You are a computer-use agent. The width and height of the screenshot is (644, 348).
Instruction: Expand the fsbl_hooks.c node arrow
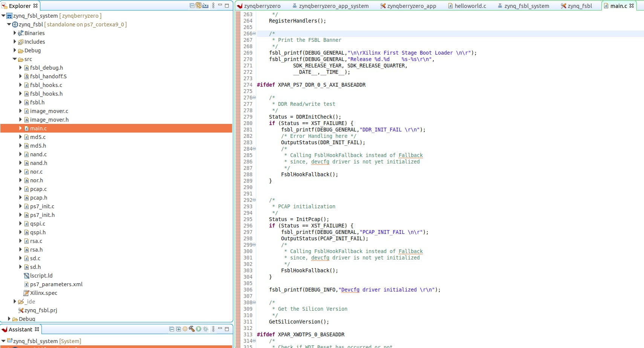(x=20, y=85)
